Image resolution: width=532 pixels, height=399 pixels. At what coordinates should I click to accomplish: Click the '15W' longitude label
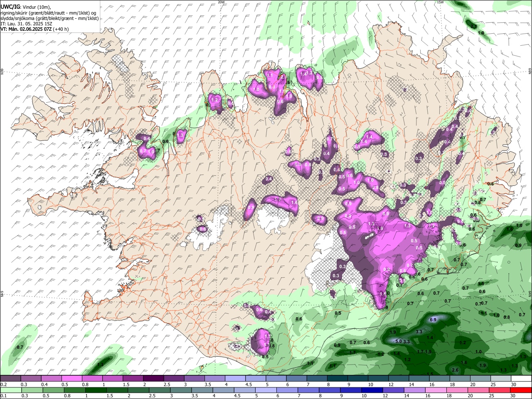(x=440, y=2)
